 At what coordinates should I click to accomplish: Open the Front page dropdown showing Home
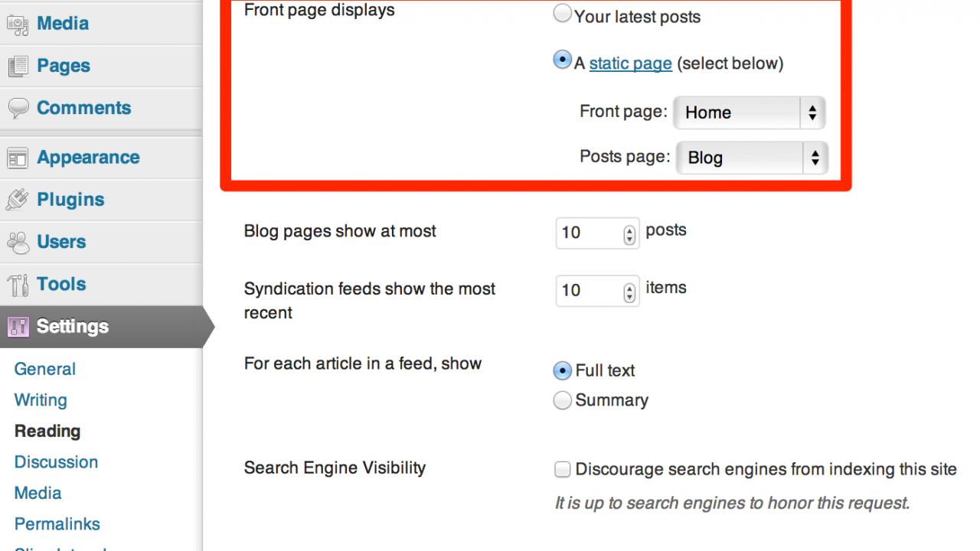pos(749,113)
